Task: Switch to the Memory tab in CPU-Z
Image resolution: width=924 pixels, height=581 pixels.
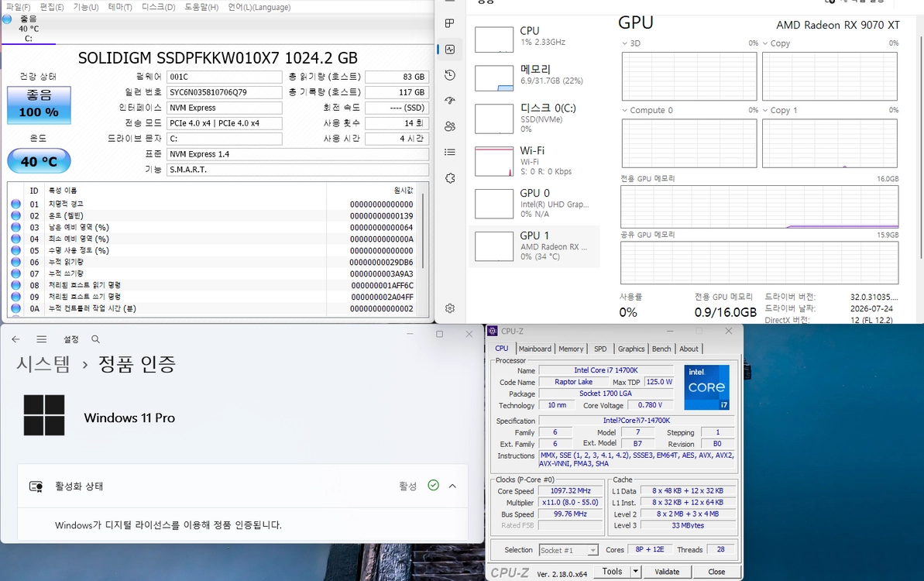Action: (x=571, y=349)
